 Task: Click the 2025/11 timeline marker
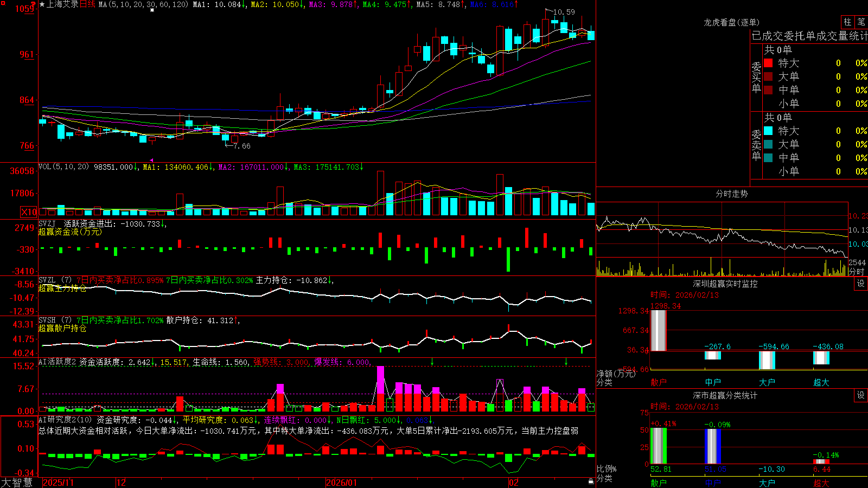click(58, 483)
